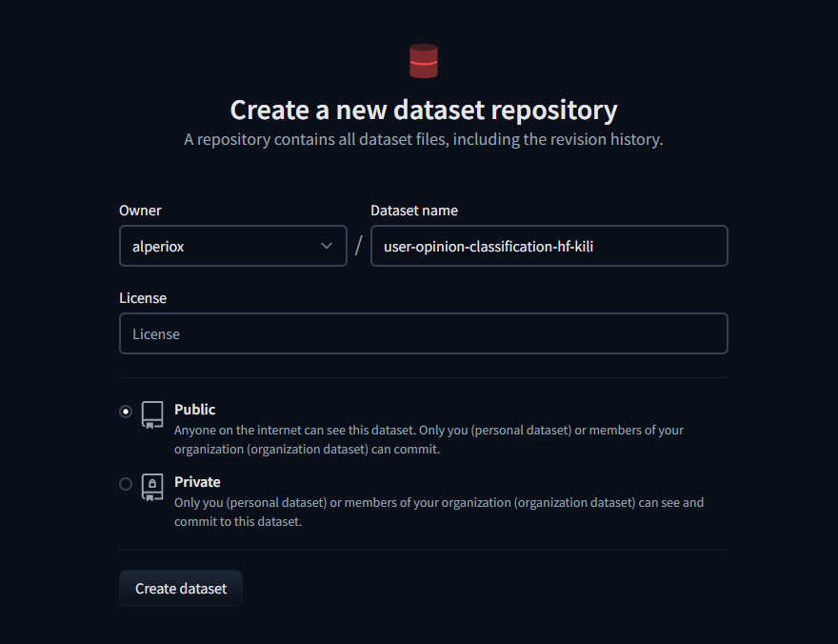Select the Private radio button
838x644 pixels.
[126, 484]
